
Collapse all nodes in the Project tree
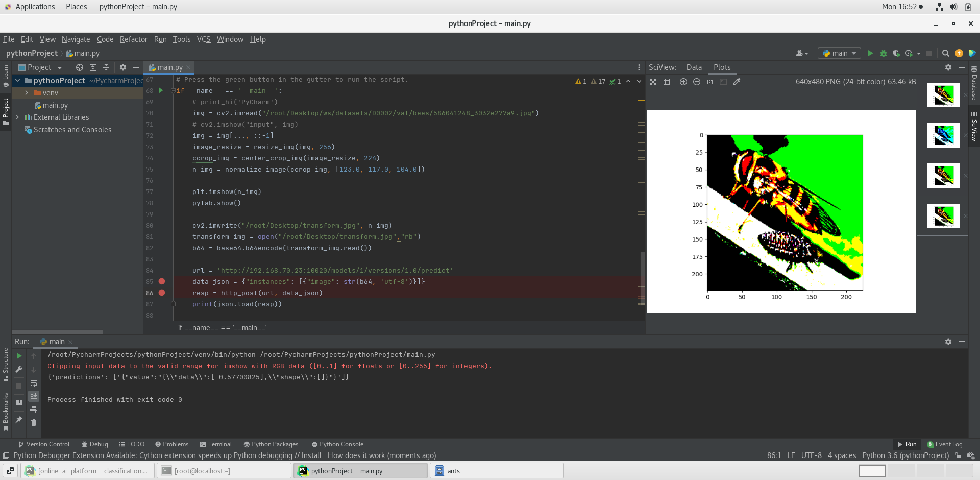coord(106,67)
